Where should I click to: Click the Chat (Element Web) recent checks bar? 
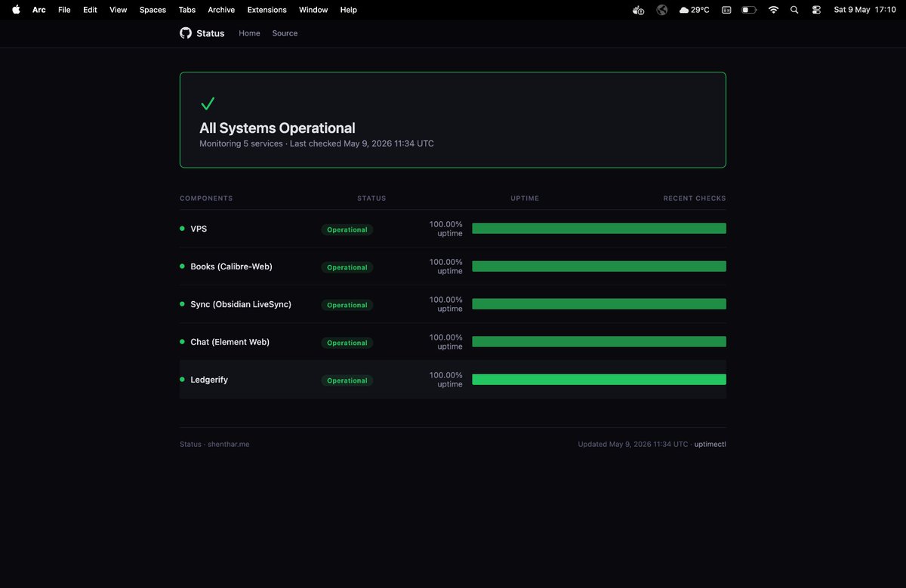pyautogui.click(x=599, y=342)
